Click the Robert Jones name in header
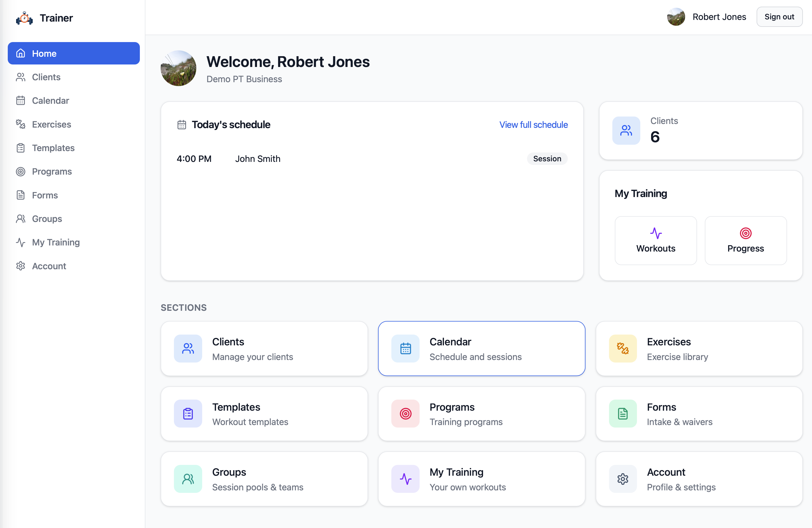The image size is (812, 528). pyautogui.click(x=719, y=17)
